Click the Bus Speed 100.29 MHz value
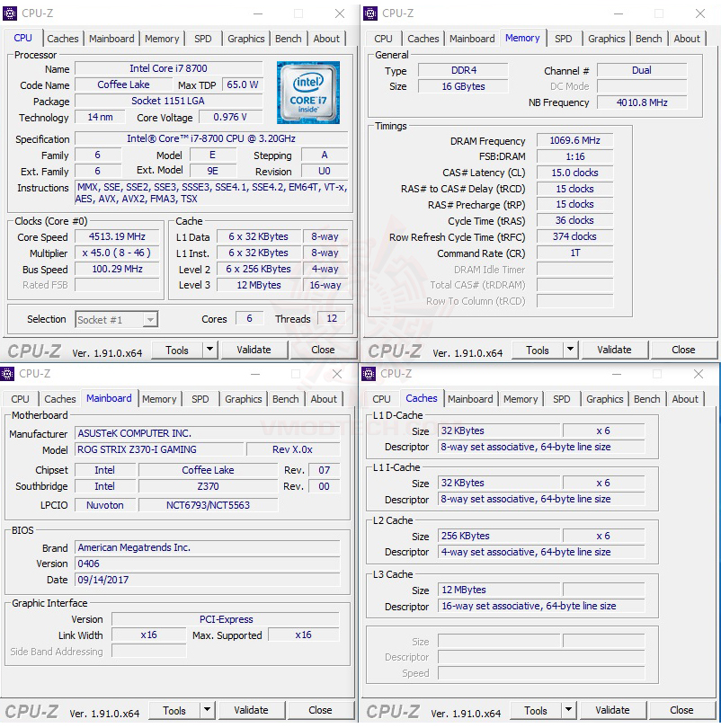Image resolution: width=721 pixels, height=728 pixels. tap(117, 269)
